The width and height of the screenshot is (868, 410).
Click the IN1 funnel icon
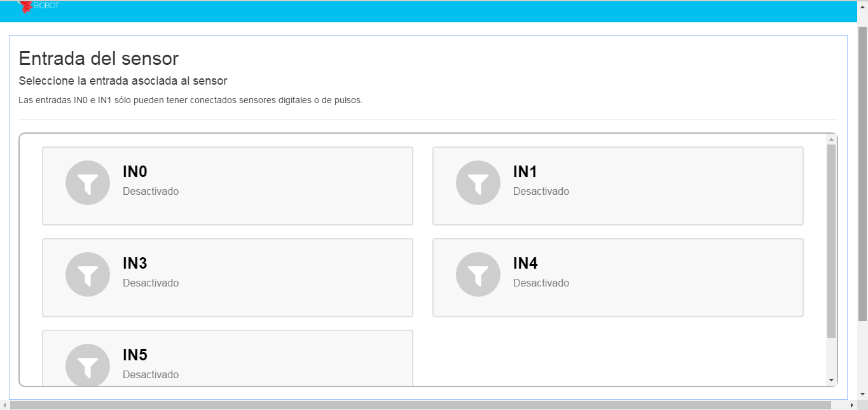pos(478,183)
